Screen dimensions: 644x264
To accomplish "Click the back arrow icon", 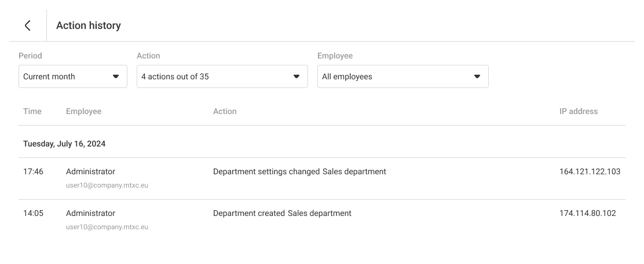I will [27, 25].
